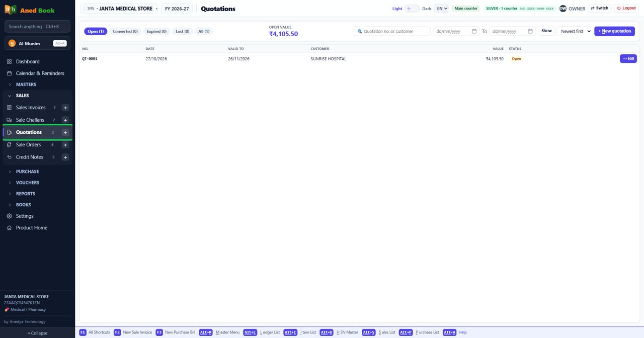Open the calendar picker on the From date

coord(474,31)
